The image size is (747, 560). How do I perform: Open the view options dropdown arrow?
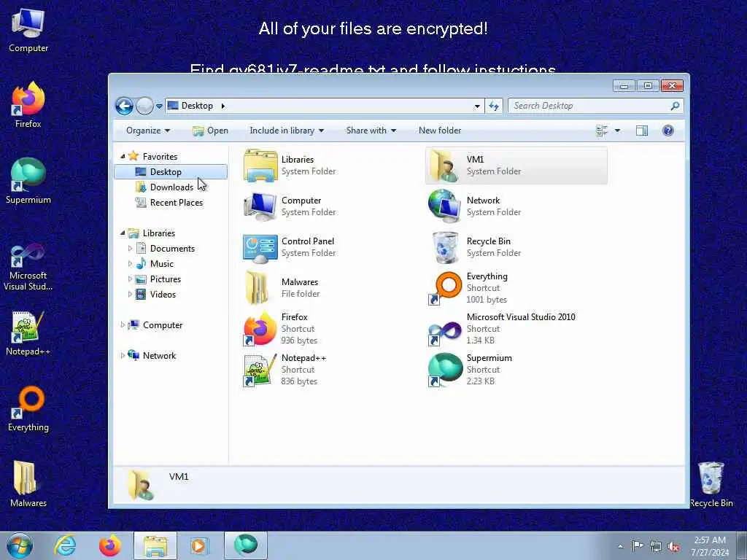click(617, 131)
